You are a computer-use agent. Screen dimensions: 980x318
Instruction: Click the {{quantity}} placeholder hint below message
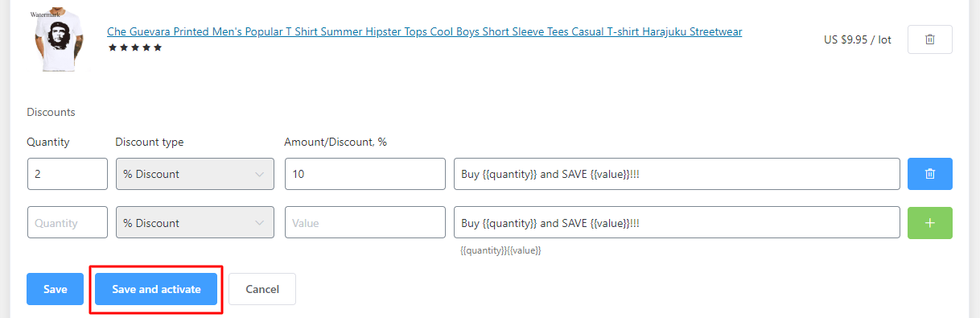point(484,251)
